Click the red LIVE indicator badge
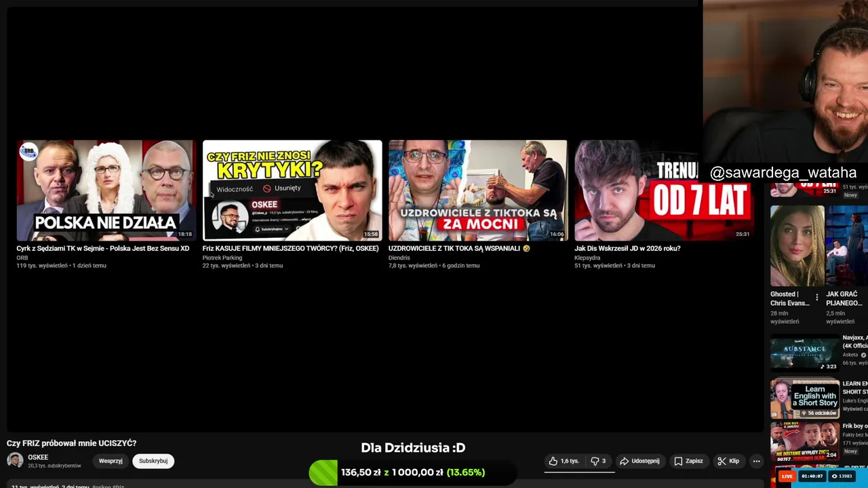 [x=787, y=476]
